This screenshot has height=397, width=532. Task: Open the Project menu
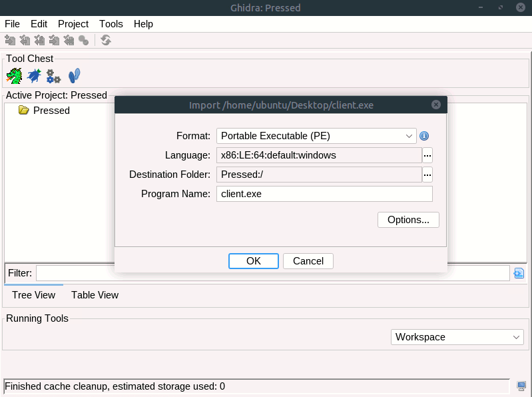pos(73,24)
